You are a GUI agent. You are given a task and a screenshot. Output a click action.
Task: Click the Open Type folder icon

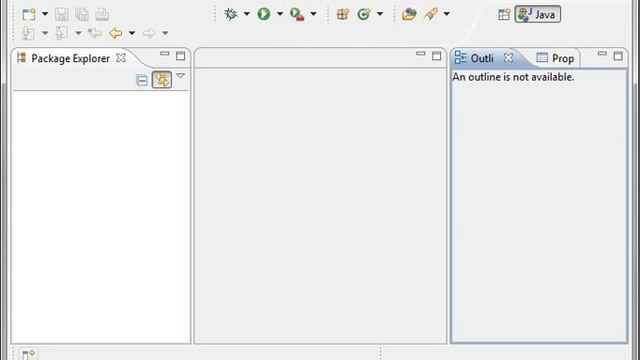(409, 14)
